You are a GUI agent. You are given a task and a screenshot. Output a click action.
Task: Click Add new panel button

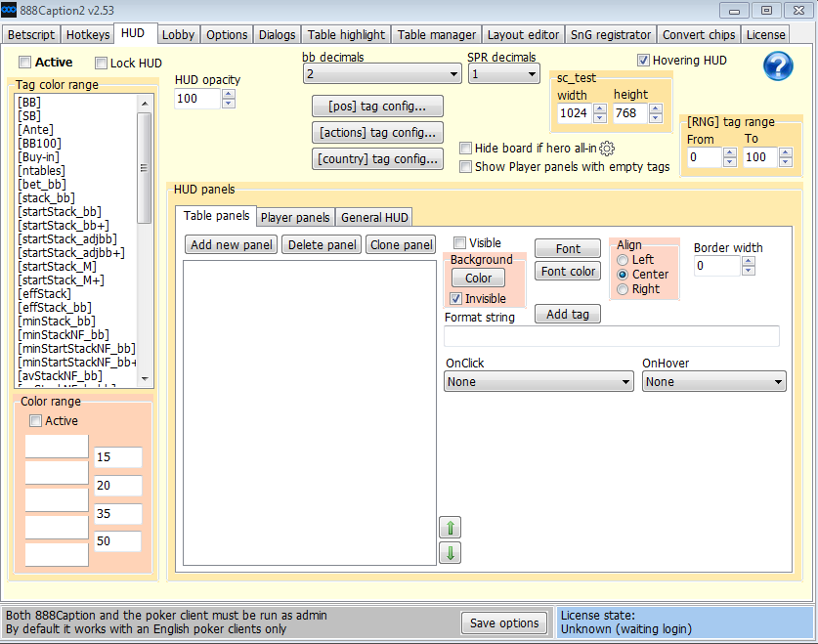[232, 244]
